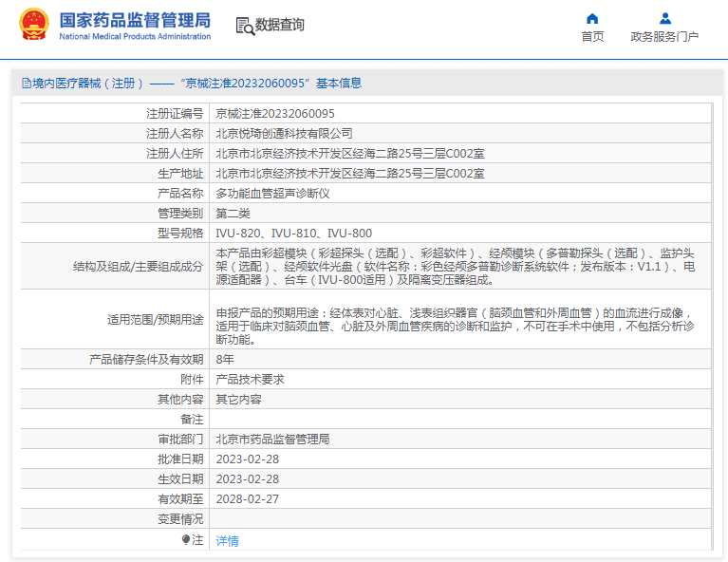This screenshot has width=728, height=562.
Task: Click the 审批部门 row label
Action: coord(180,440)
